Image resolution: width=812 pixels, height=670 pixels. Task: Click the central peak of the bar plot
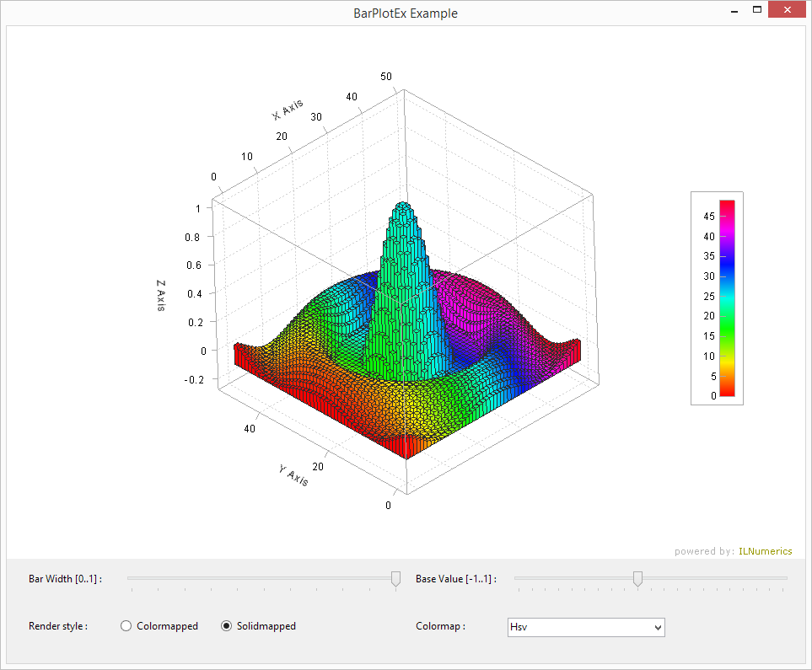pyautogui.click(x=403, y=211)
